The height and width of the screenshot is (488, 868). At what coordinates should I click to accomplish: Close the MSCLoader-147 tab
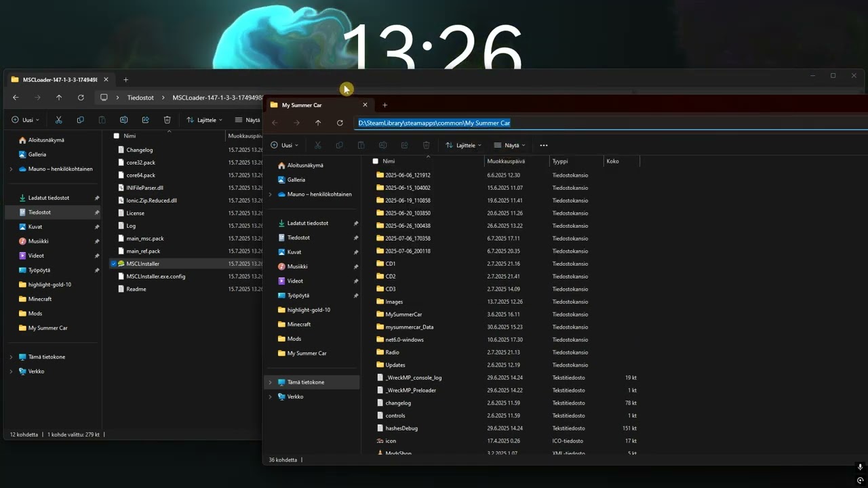pyautogui.click(x=106, y=79)
